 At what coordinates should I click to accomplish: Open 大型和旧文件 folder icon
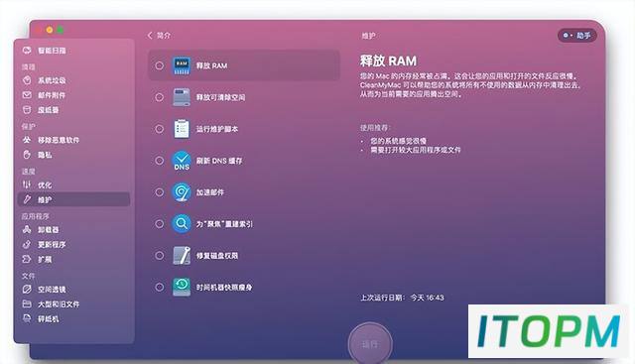click(27, 303)
